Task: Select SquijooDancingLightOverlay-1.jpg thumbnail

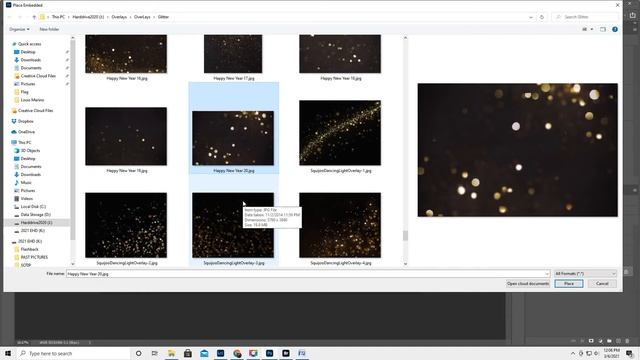Action: [x=340, y=133]
